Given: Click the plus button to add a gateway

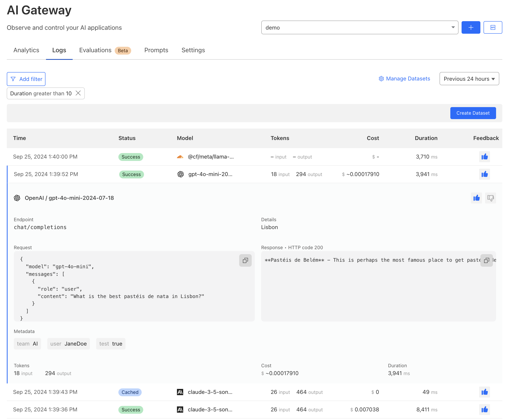Looking at the screenshot, I should pos(470,27).
